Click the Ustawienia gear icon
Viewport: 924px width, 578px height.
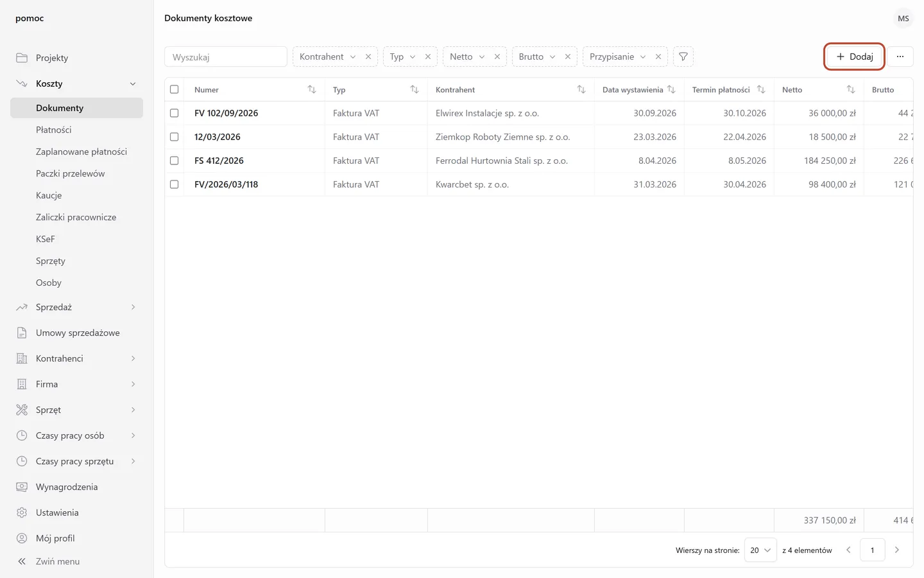pos(22,512)
